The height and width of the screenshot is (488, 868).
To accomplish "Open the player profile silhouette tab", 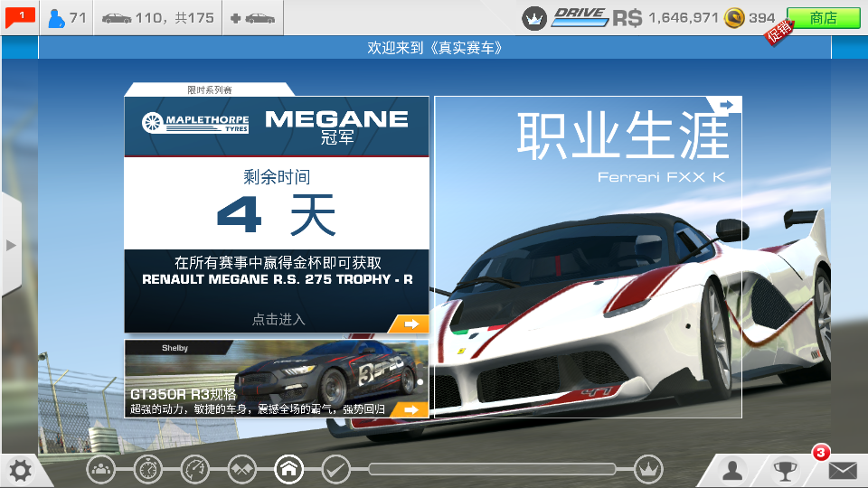I will click(x=732, y=471).
